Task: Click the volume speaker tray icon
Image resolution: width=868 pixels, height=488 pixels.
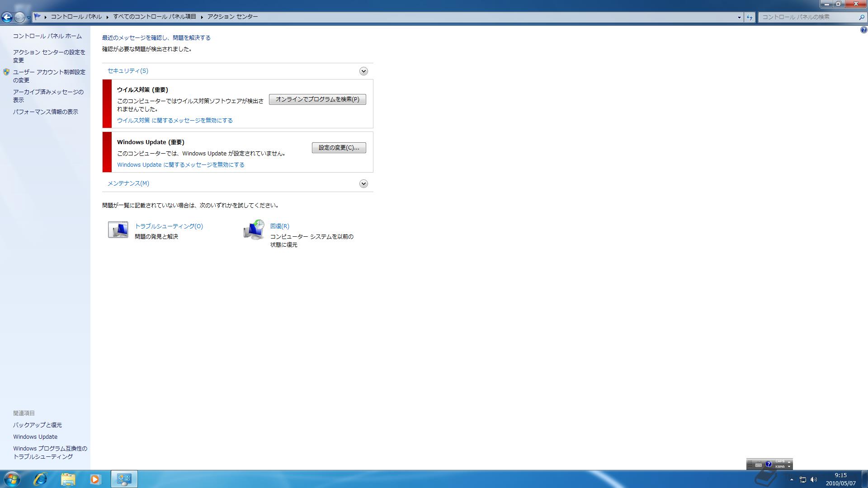Action: (814, 479)
